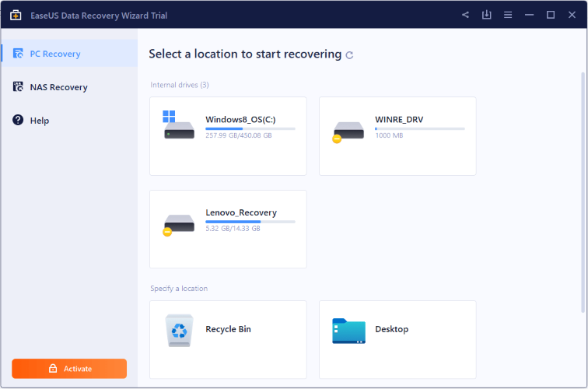
Task: Click the Lenovo_Recovery usage bar
Action: tap(250, 222)
